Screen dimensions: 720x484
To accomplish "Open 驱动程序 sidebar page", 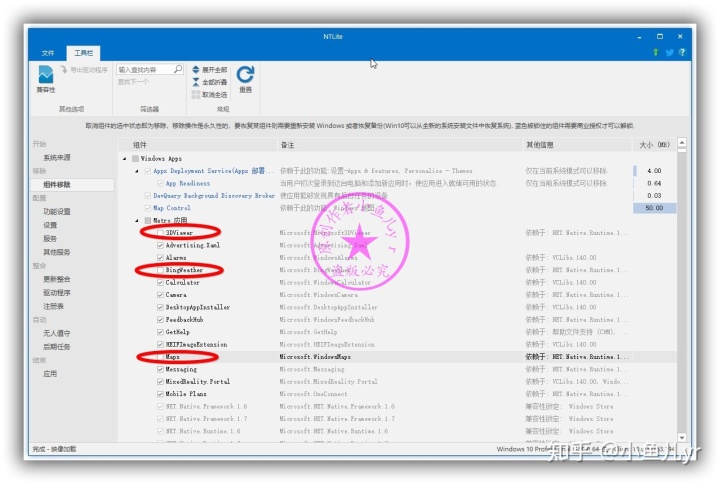I will pos(57,293).
